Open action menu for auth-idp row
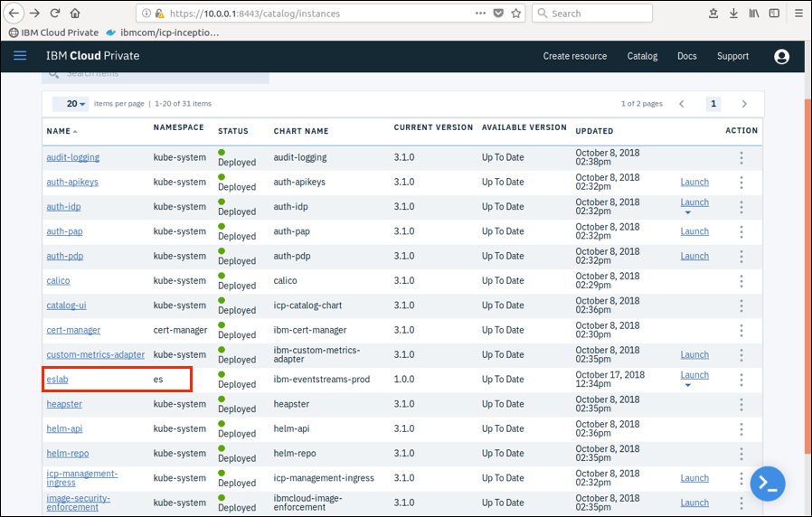This screenshot has height=517, width=812. coord(741,207)
